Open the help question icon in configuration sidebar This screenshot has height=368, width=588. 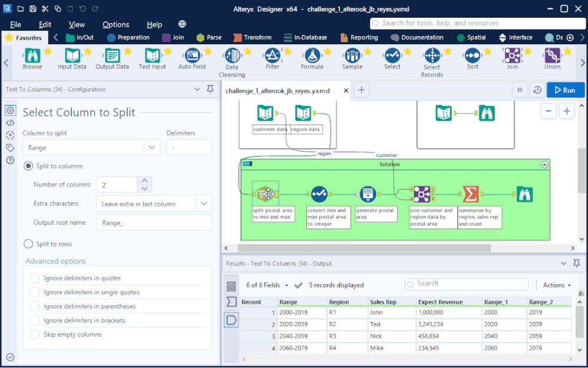pos(10,160)
